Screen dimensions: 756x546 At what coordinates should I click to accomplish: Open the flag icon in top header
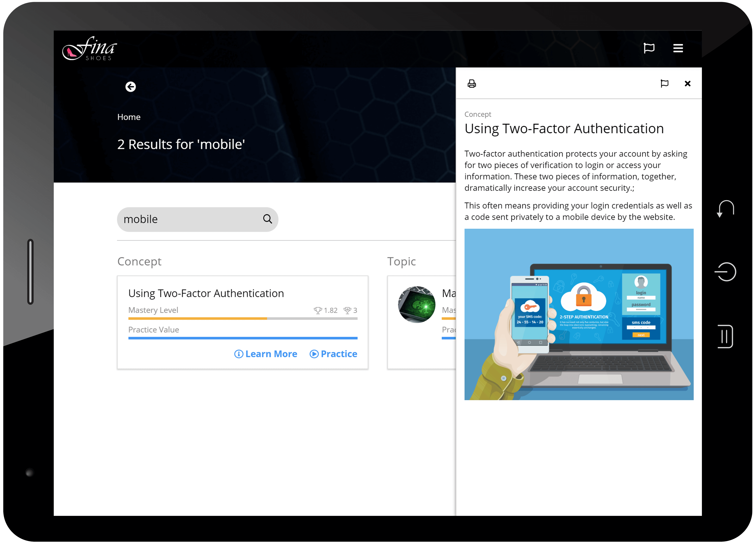click(649, 48)
